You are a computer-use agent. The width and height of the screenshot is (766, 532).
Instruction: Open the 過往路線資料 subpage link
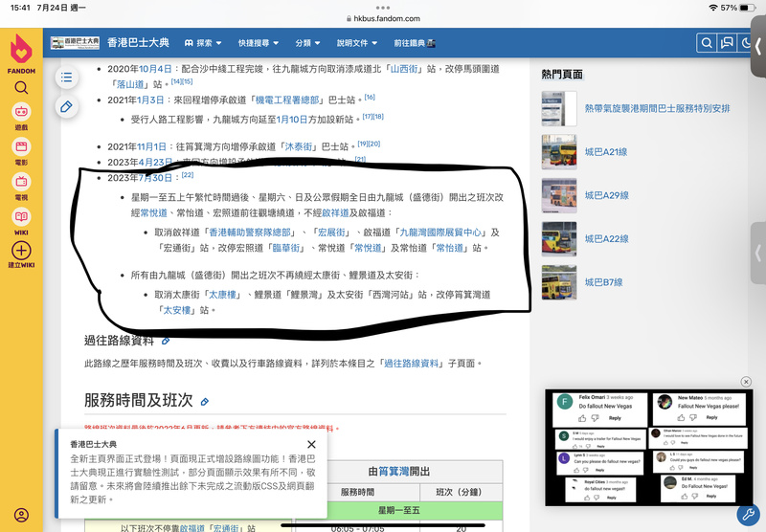click(x=411, y=364)
